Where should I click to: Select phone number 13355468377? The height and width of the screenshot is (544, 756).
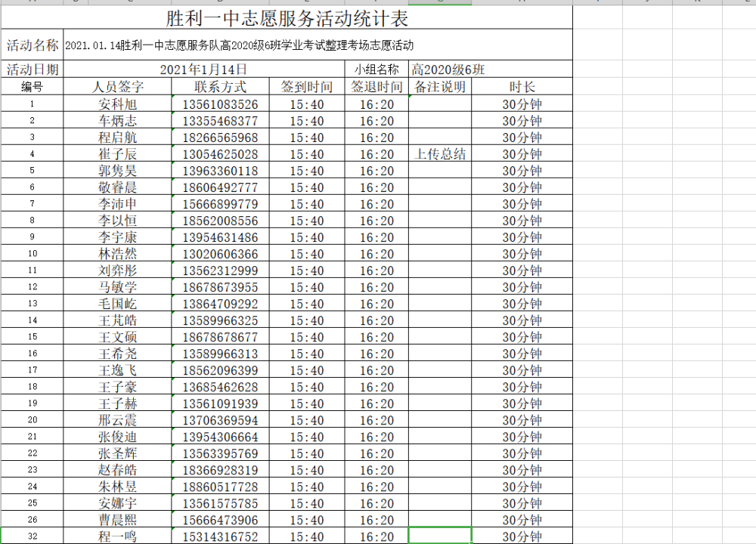click(220, 120)
